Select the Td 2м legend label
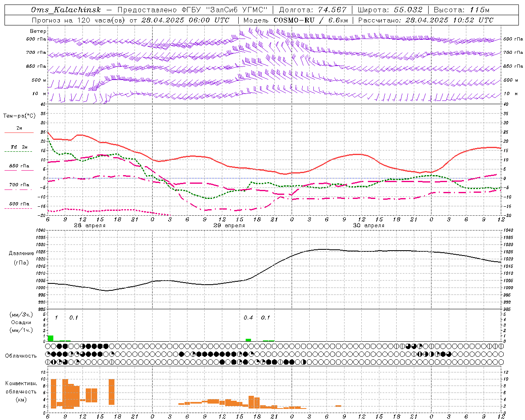Screen dimensions: 525x420 coord(19,147)
